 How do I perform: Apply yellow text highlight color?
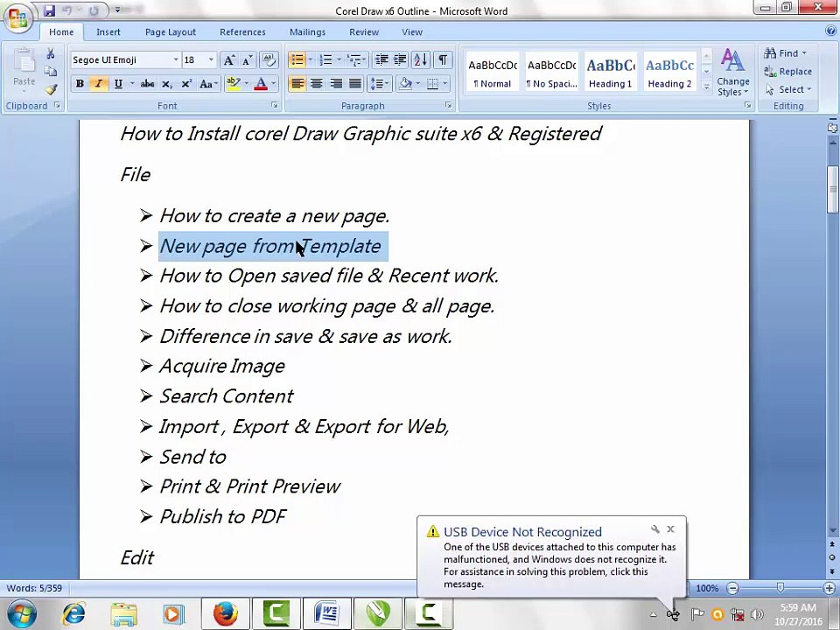pyautogui.click(x=233, y=84)
